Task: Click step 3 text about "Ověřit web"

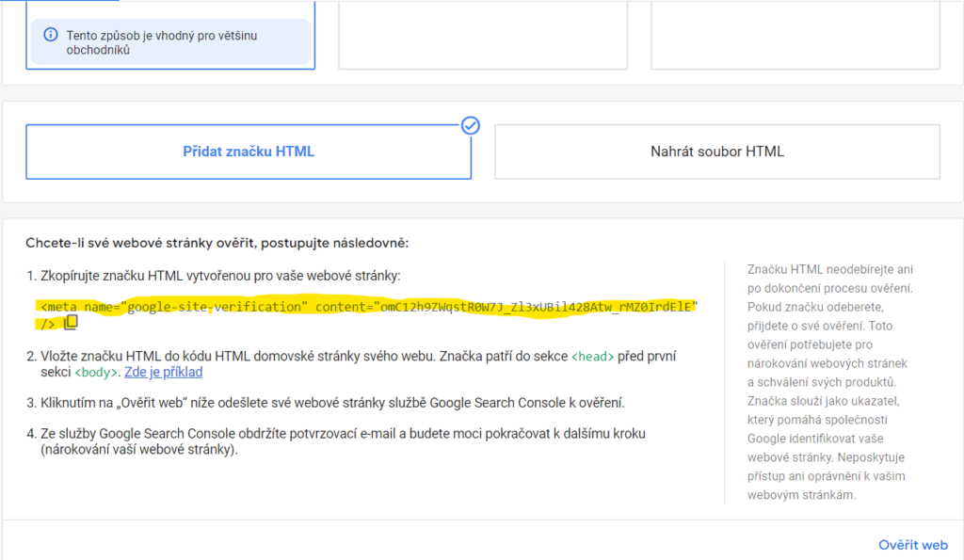Action: 332,403
